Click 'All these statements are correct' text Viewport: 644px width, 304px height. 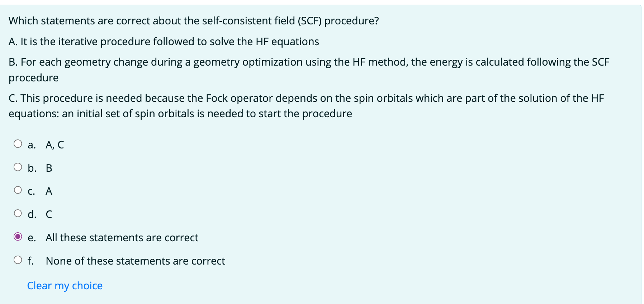tap(122, 237)
